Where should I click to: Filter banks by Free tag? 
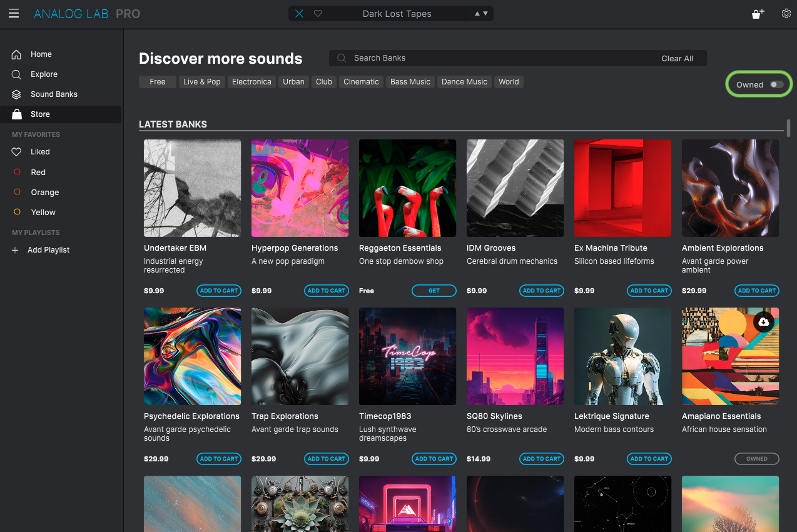pos(158,82)
